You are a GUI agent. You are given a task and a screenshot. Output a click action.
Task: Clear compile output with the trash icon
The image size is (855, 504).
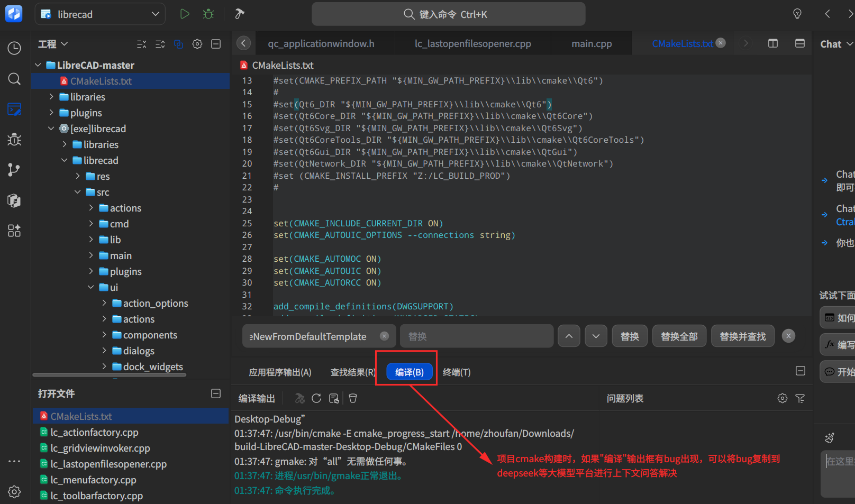(353, 398)
